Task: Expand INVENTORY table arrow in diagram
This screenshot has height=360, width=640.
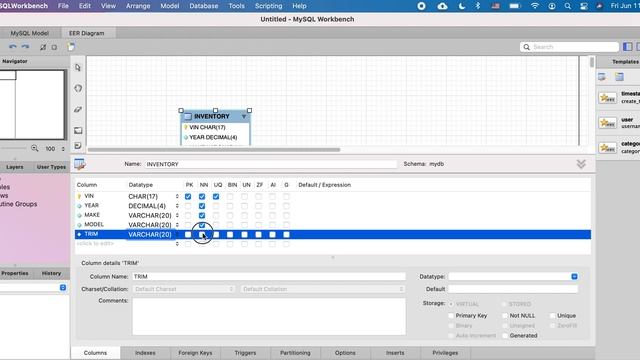Action: point(244,116)
